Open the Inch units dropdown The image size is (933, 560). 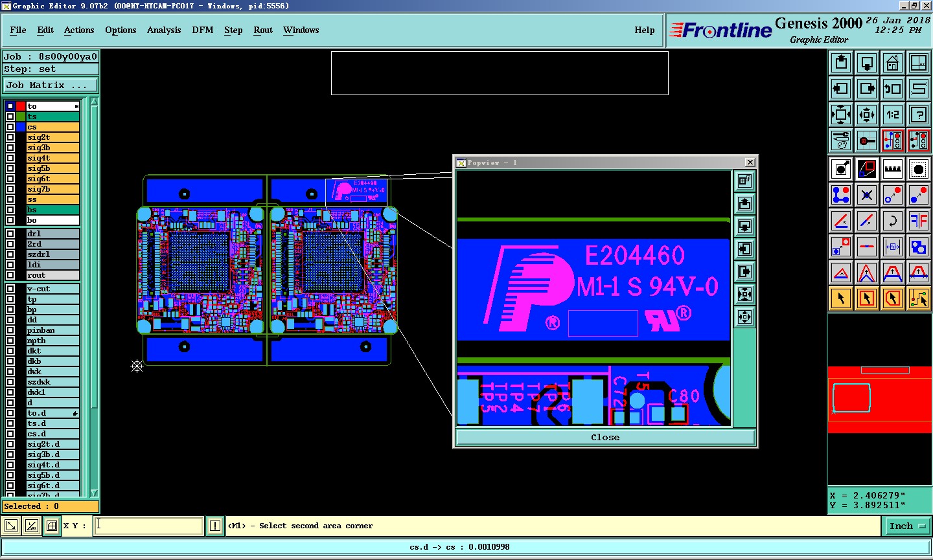point(907,526)
